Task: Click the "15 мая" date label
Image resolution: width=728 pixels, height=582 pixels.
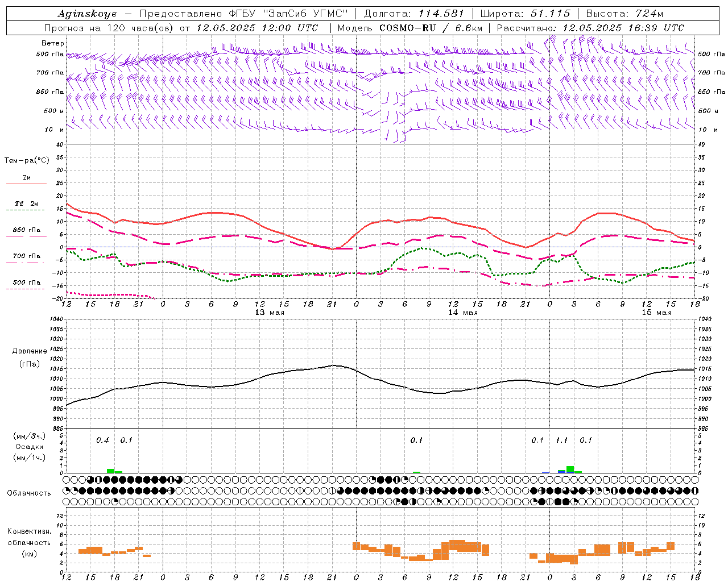Action: (656, 312)
